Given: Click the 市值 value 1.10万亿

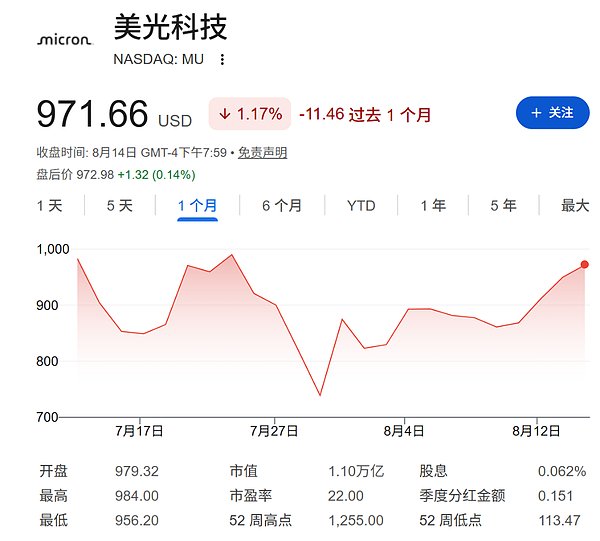Looking at the screenshot, I should pos(356,471).
